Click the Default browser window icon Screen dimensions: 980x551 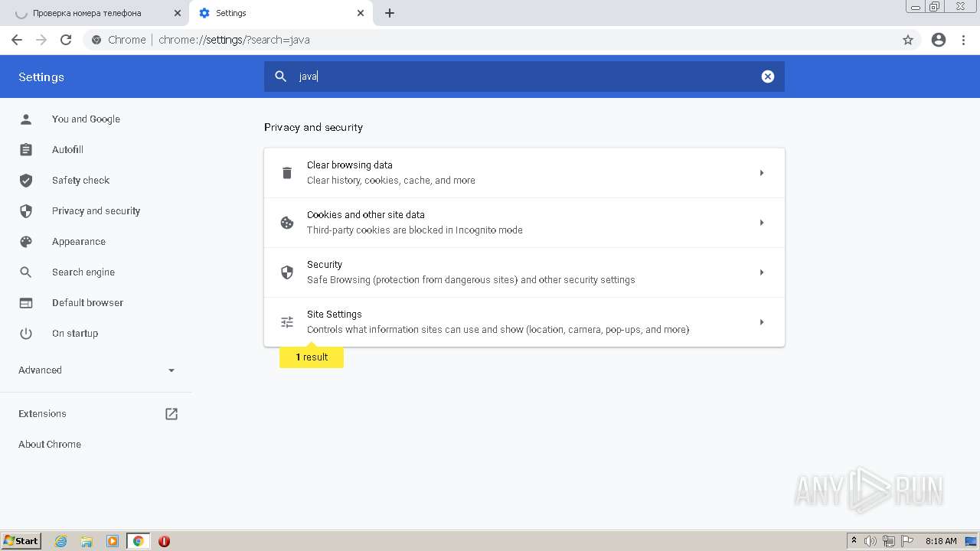(x=26, y=303)
